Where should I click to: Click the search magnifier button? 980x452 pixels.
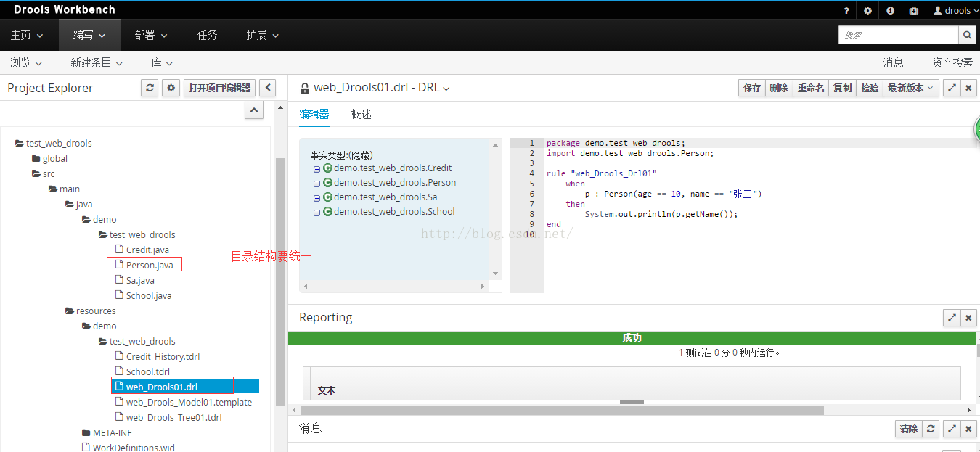(967, 35)
